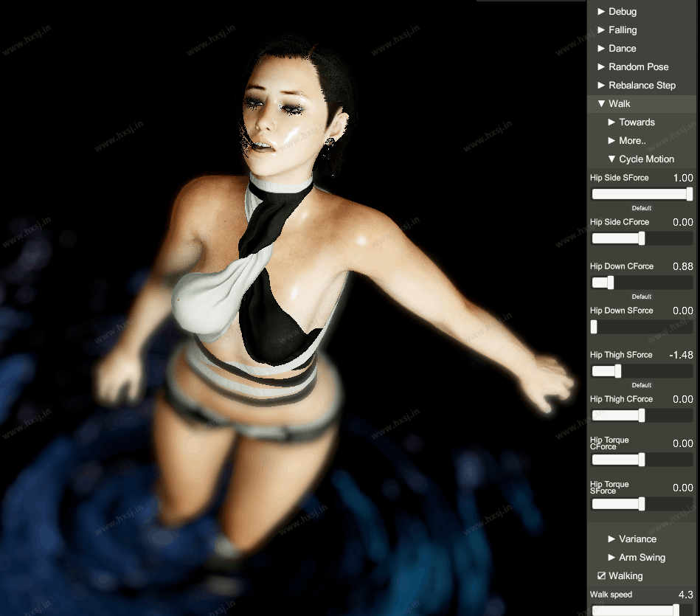Reset Hip Thigh SForce with Default button
The height and width of the screenshot is (616, 700).
642,385
